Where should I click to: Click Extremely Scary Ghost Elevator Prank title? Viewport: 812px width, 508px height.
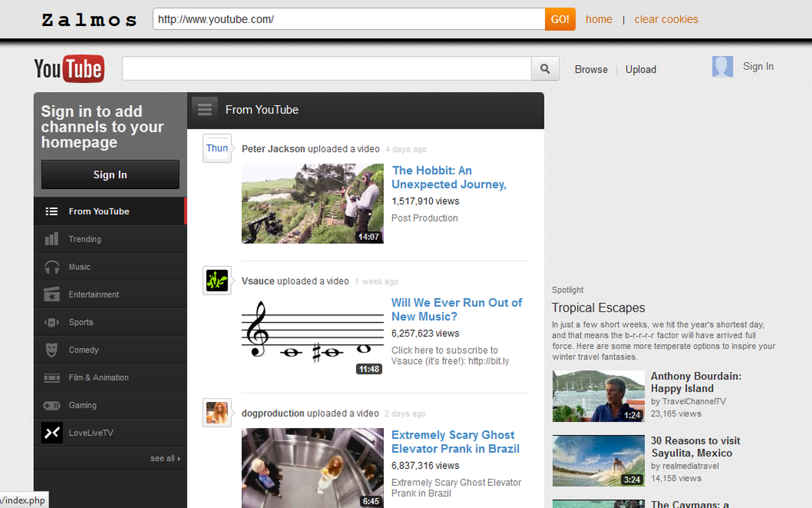[455, 442]
